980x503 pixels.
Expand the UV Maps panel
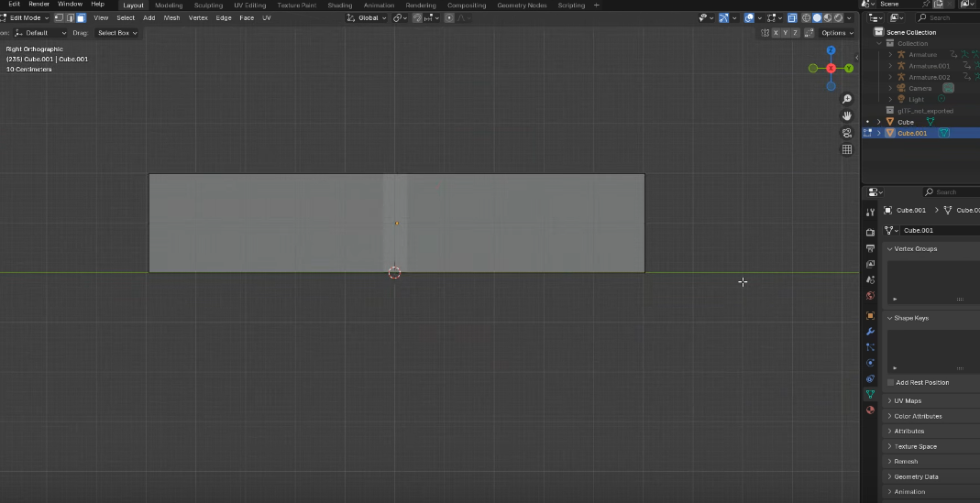(908, 400)
